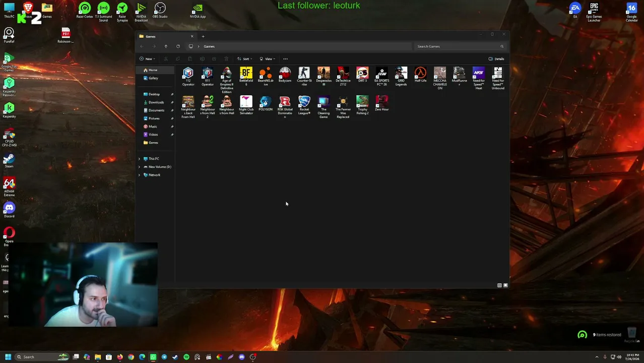644x363 pixels.
Task: Select the GRID Legends shortcut
Action: [401, 77]
